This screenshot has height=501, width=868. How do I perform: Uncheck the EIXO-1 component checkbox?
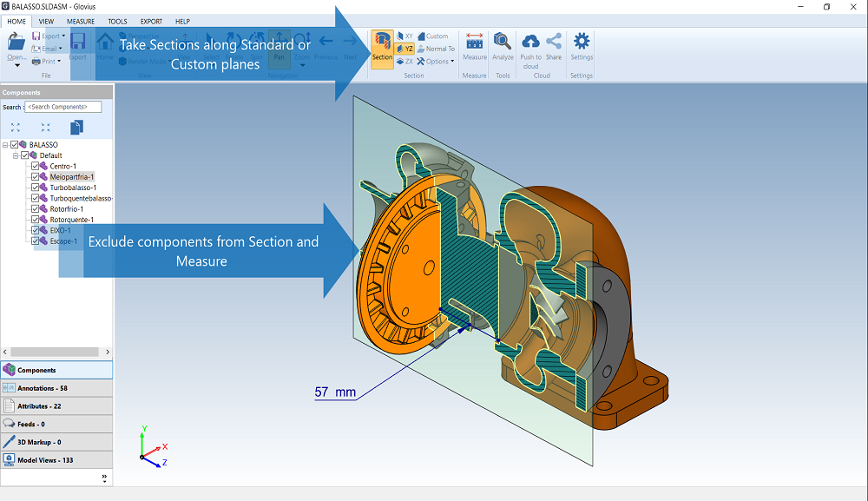[x=36, y=230]
